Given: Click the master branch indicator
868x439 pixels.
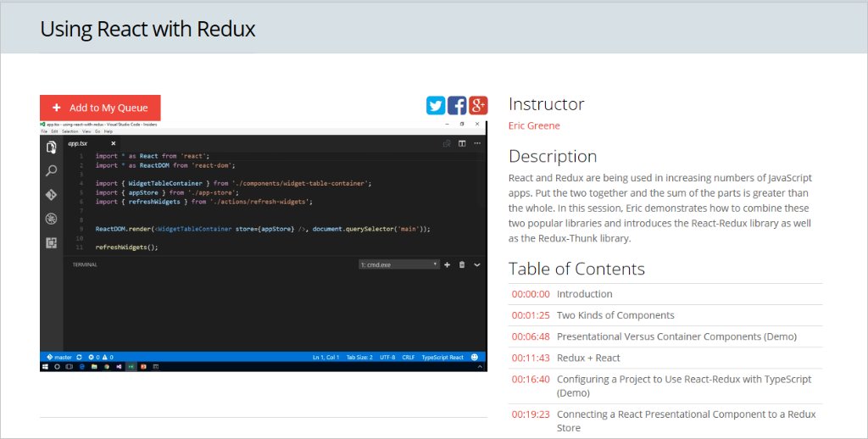Looking at the screenshot, I should 59,357.
